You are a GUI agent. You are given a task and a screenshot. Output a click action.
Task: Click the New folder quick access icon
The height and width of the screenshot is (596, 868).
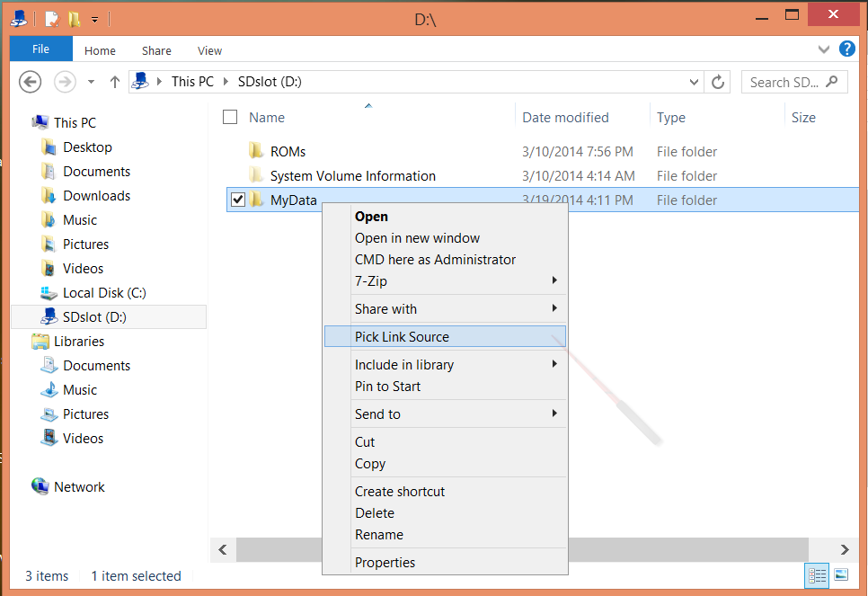(x=75, y=20)
